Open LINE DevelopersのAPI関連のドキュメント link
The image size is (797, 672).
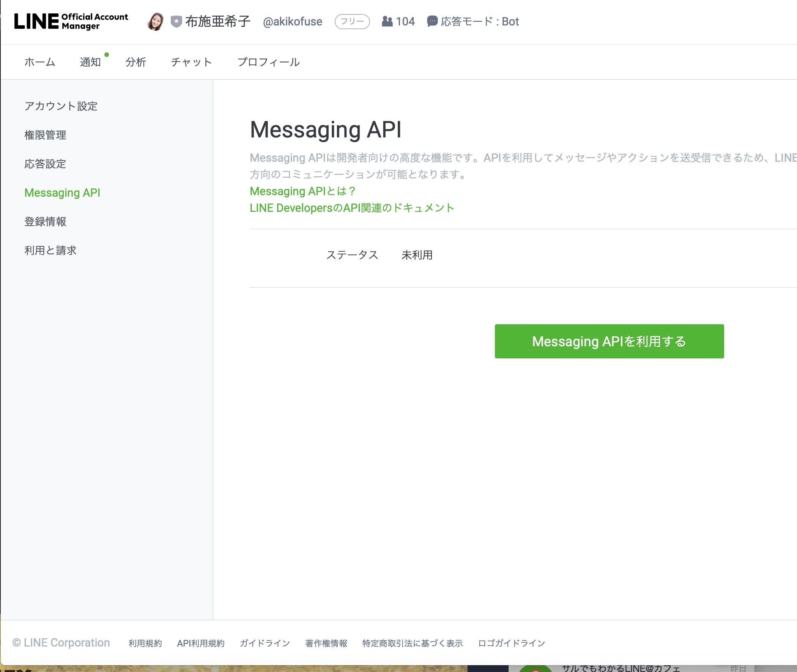click(352, 208)
